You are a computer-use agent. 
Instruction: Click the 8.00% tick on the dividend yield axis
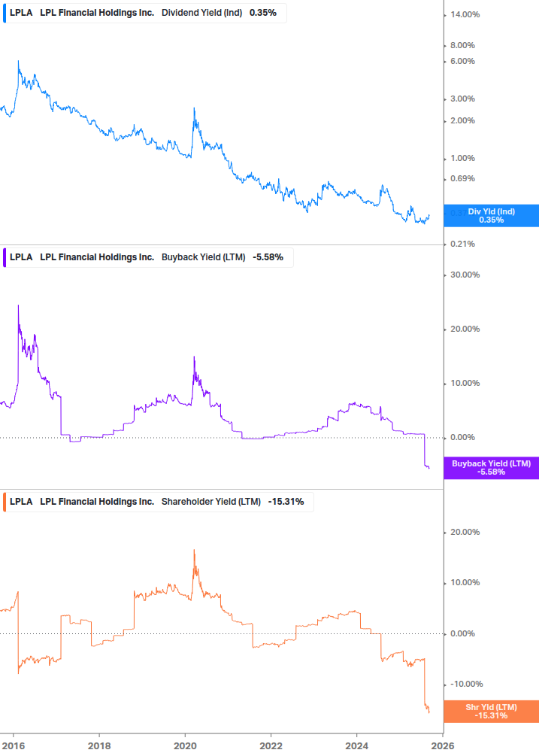pyautogui.click(x=462, y=45)
